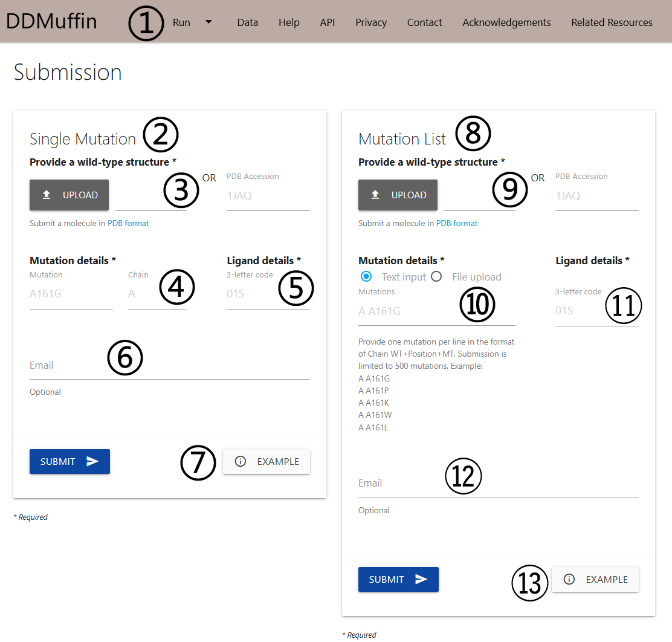The width and height of the screenshot is (672, 642).
Task: Open PDB format link in Single Mutation
Action: coord(128,223)
